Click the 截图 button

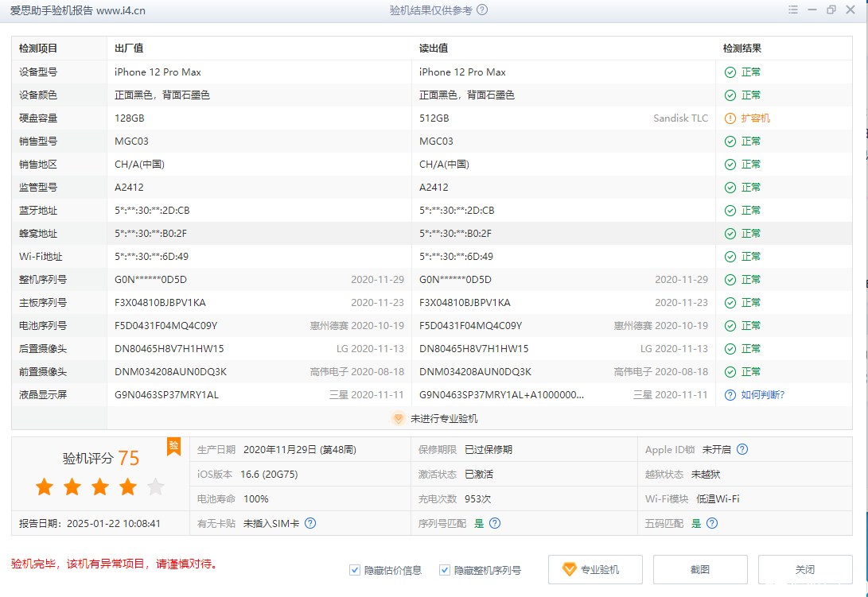(x=700, y=570)
